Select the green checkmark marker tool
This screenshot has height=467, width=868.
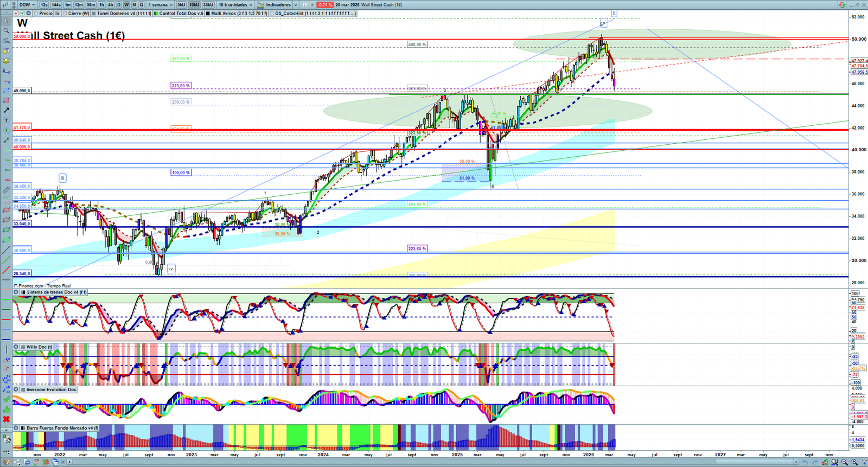(6, 399)
